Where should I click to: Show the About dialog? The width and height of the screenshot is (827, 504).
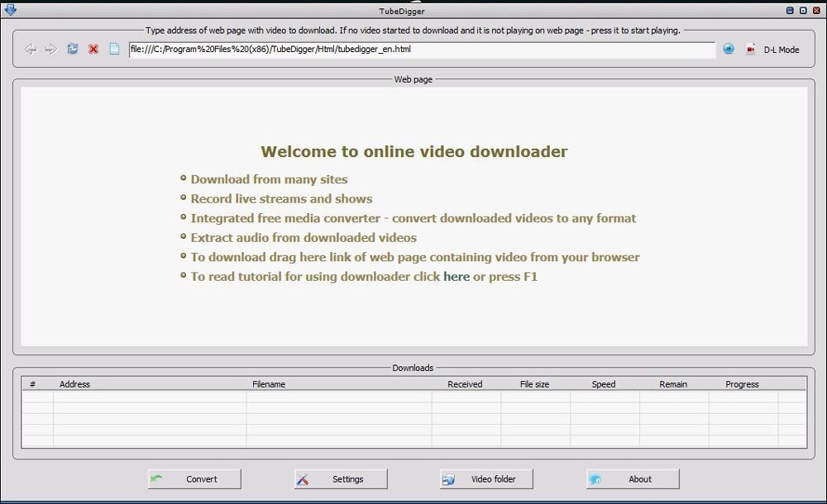tap(633, 479)
